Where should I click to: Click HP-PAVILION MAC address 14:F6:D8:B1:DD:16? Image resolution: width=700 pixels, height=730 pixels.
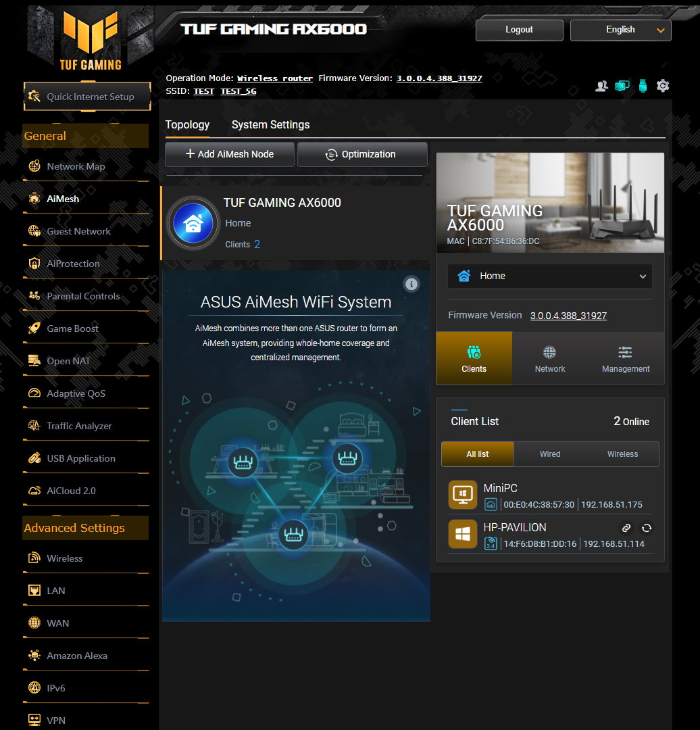click(540, 543)
